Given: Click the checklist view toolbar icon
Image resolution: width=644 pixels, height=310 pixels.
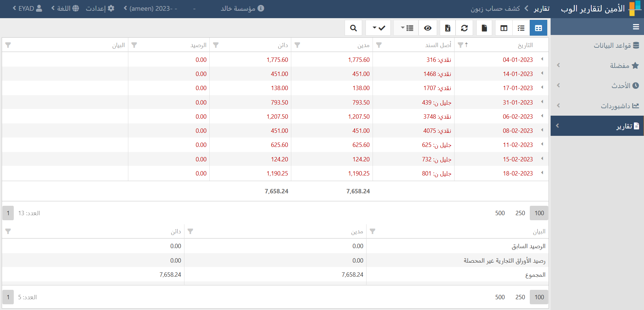Looking at the screenshot, I should 521,28.
